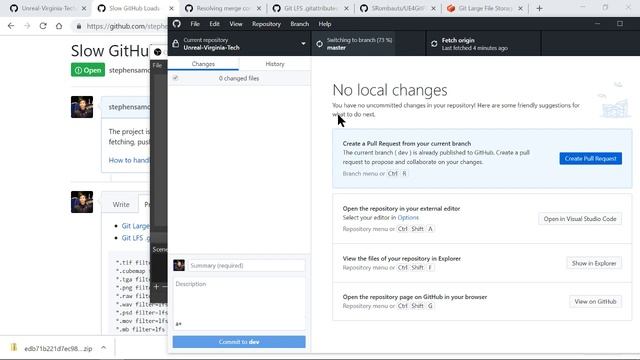
Task: Reload the Chrome page
Action: pyautogui.click(x=43, y=26)
